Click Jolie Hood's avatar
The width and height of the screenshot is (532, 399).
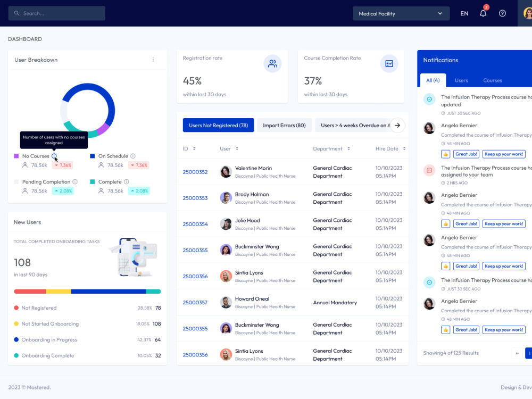point(226,224)
